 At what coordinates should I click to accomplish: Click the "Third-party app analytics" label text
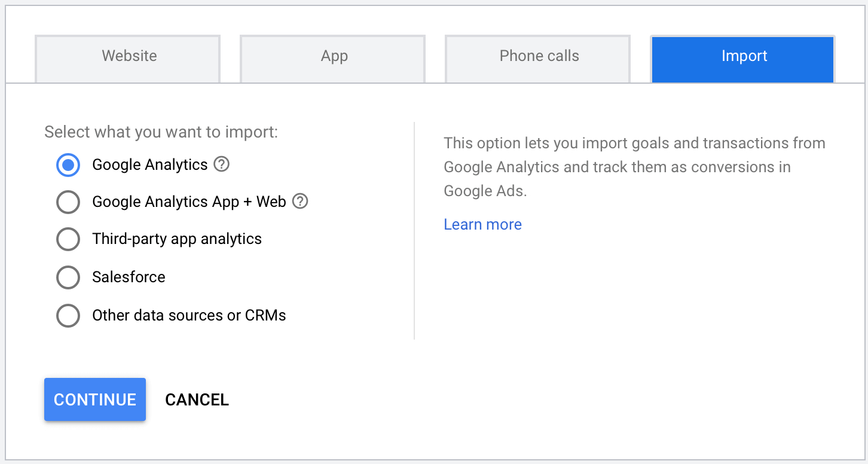[177, 239]
